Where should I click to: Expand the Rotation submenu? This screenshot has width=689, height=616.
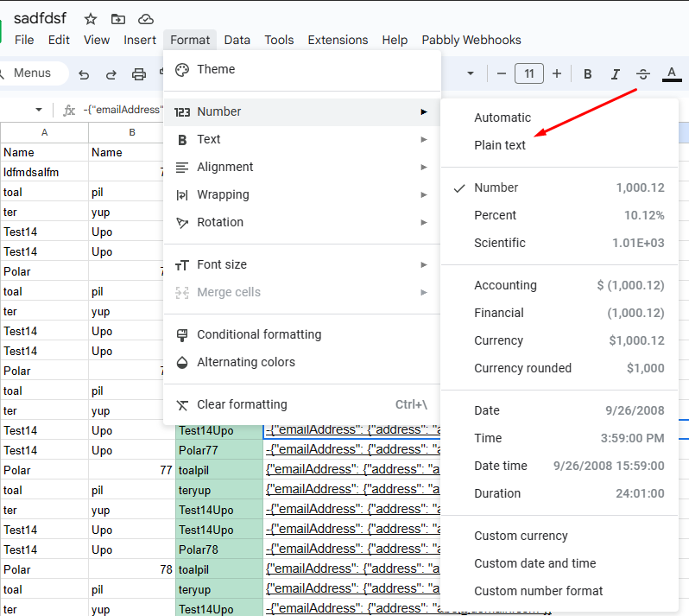(x=220, y=222)
